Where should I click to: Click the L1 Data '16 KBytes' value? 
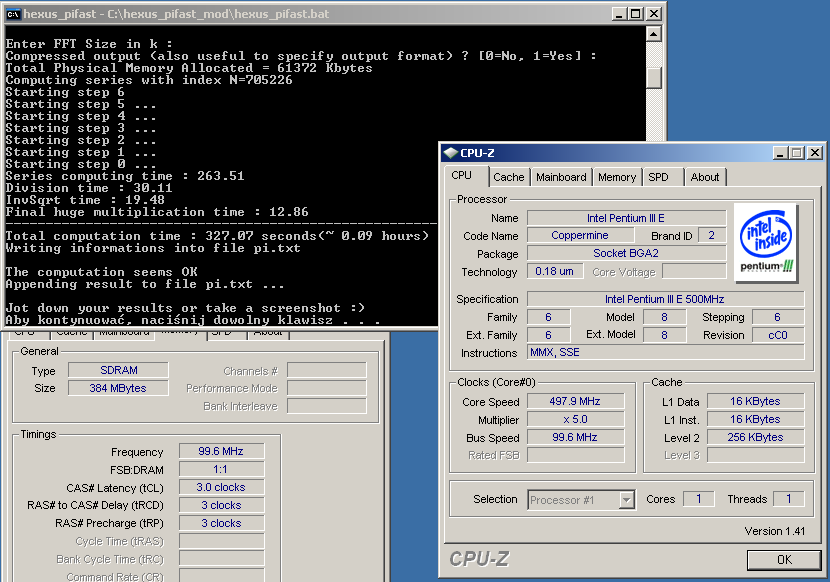click(x=755, y=401)
